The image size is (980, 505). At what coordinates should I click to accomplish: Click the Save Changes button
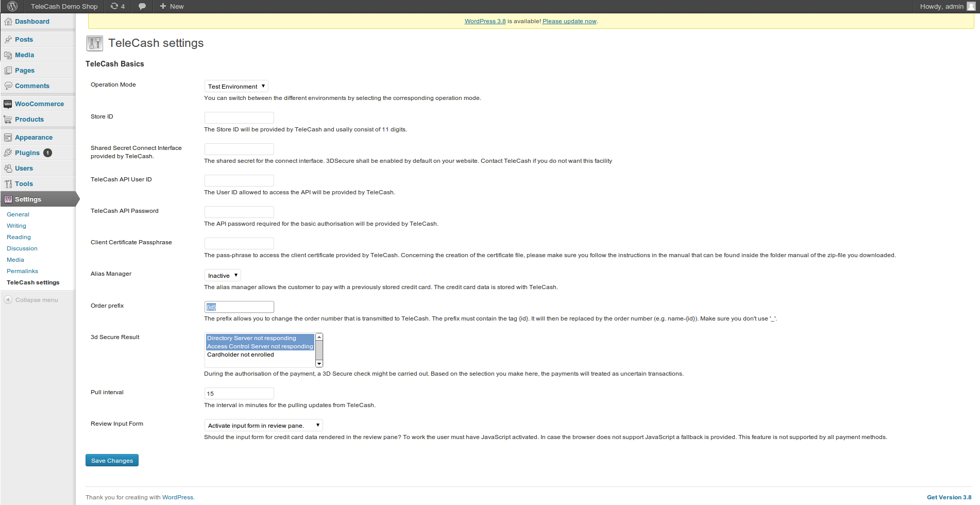(x=112, y=460)
